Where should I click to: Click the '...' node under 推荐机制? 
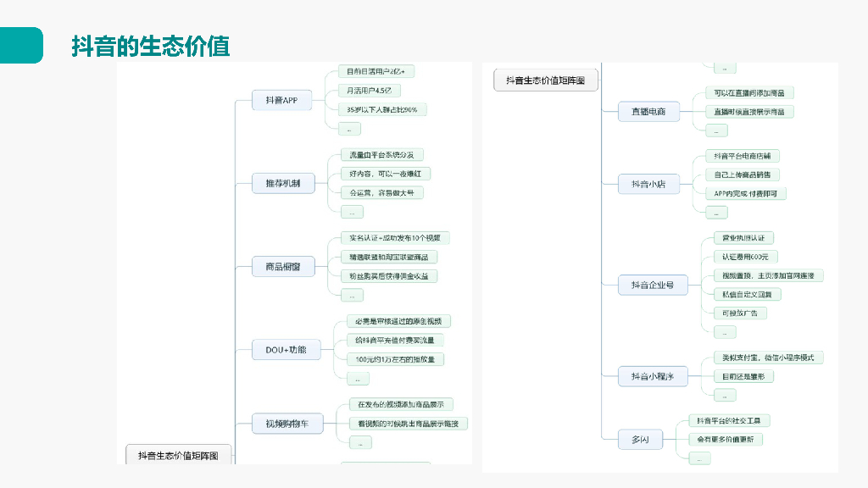click(352, 212)
